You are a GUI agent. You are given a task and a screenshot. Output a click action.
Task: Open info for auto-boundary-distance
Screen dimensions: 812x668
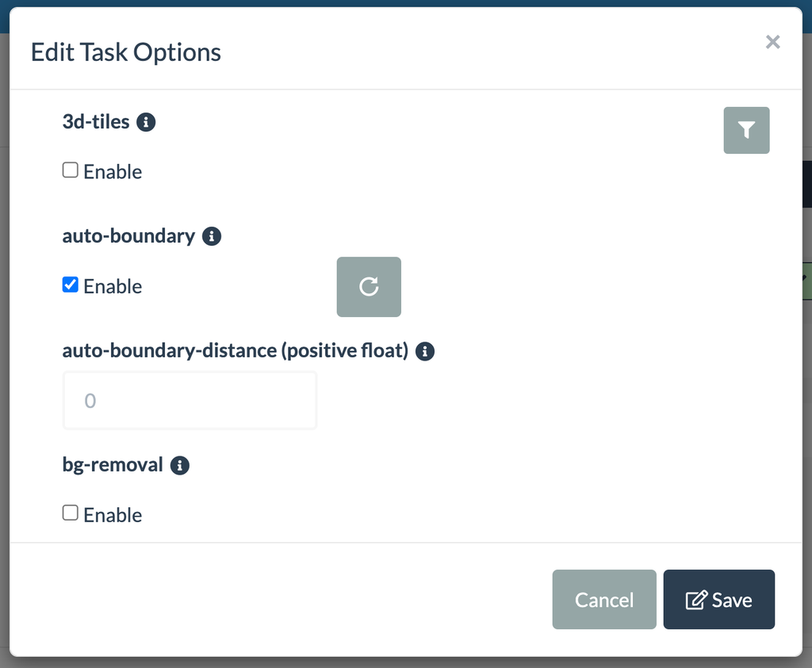(x=425, y=350)
